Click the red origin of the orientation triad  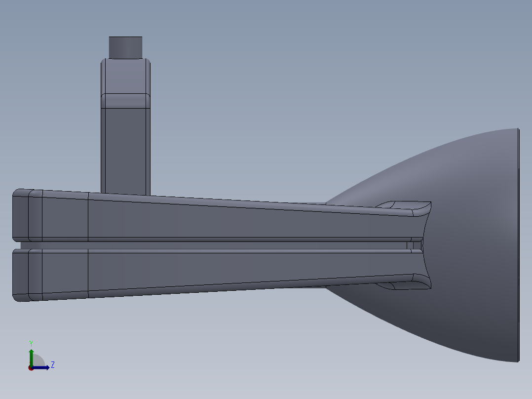tap(31, 368)
